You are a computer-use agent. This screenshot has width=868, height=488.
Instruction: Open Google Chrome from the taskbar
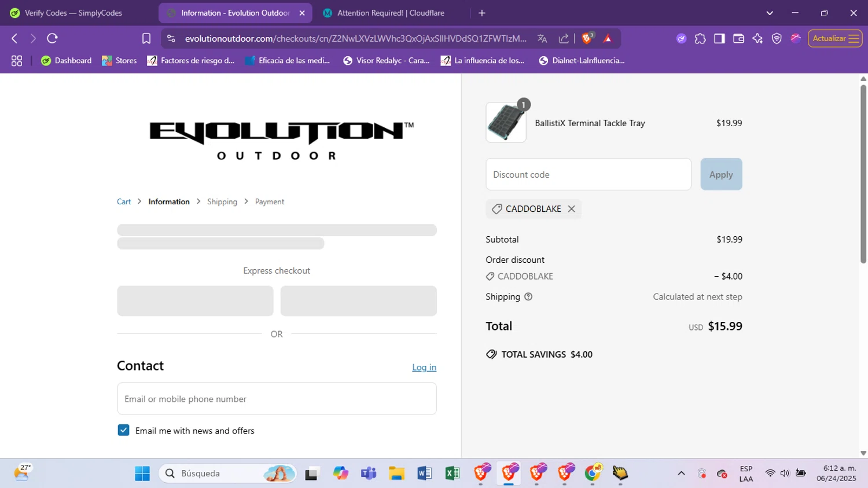[593, 473]
